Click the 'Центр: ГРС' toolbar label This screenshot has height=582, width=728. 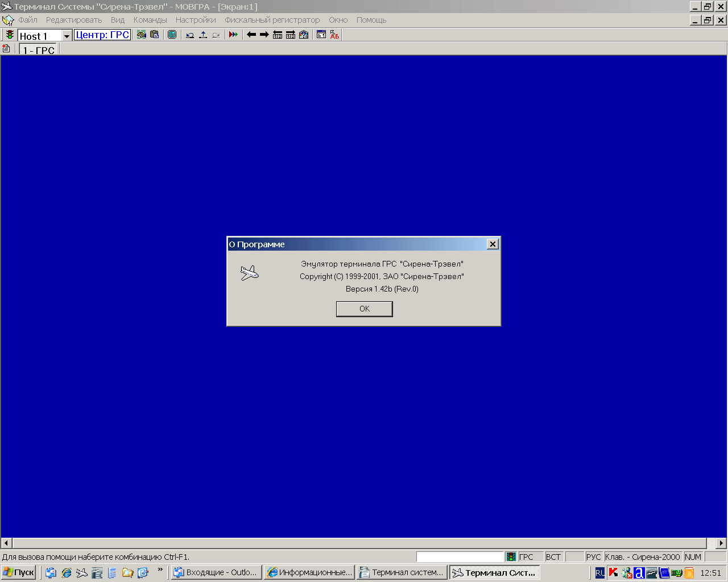(102, 35)
